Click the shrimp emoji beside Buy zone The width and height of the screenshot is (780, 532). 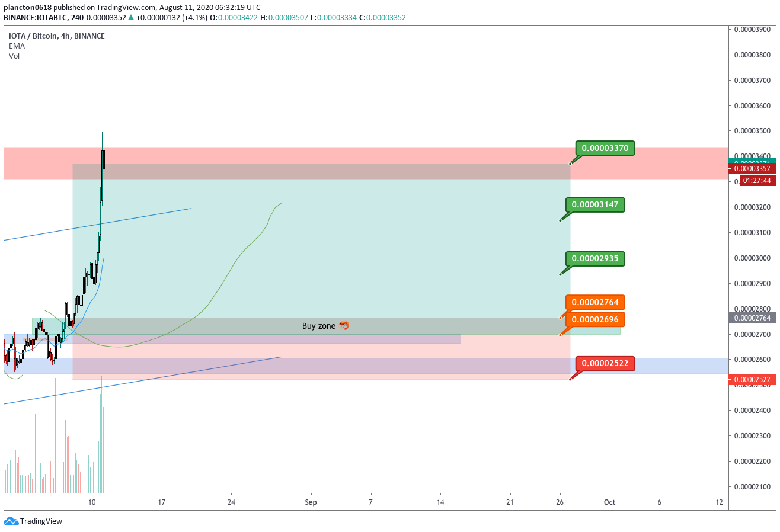click(344, 326)
